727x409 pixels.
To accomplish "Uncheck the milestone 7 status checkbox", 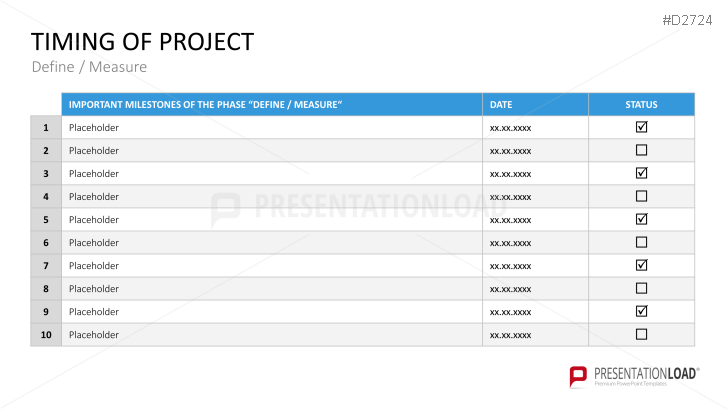I will pos(641,265).
